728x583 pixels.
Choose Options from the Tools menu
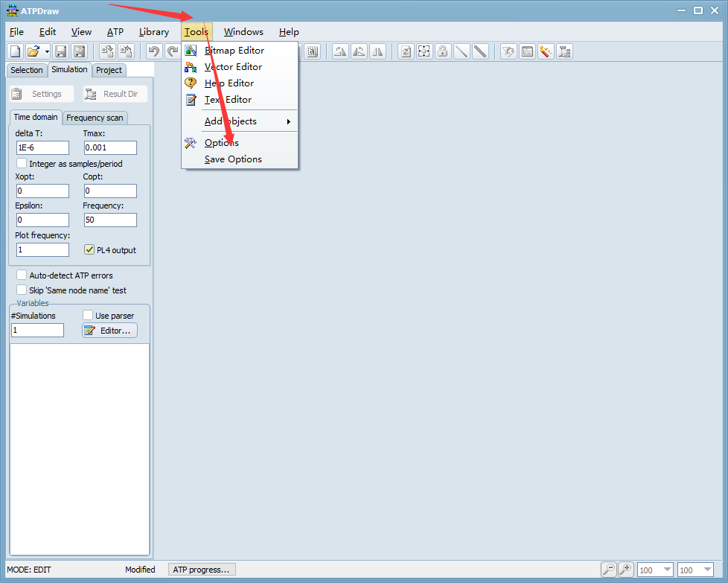(222, 143)
